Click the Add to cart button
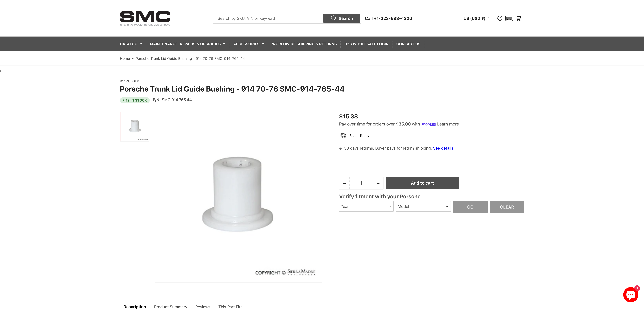The height and width of the screenshot is (324, 644). (x=422, y=183)
